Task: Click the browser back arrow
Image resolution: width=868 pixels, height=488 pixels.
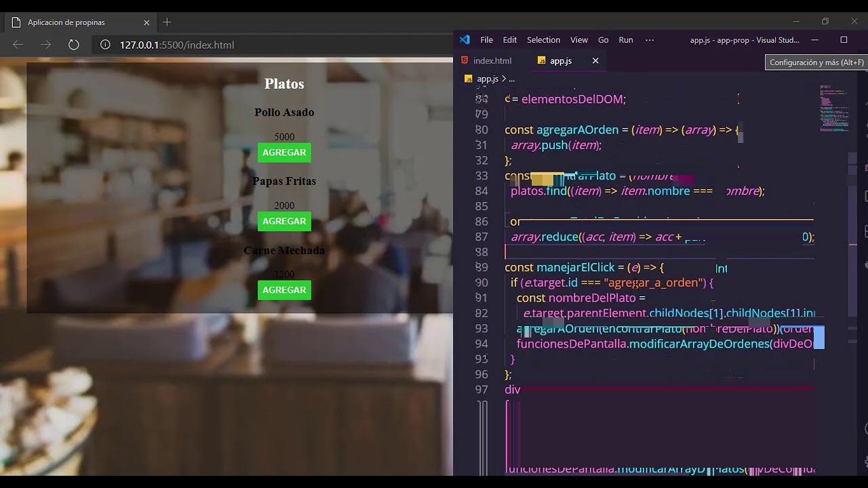Action: click(x=18, y=45)
